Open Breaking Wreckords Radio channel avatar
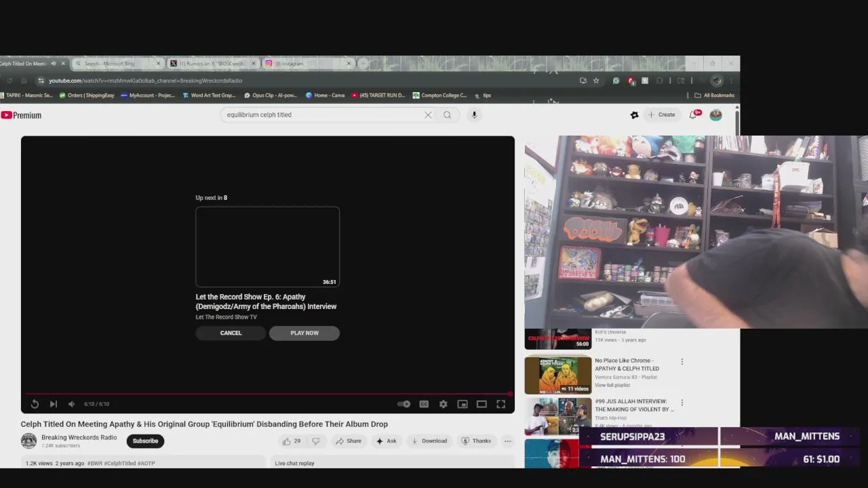868x488 pixels. coord(28,441)
